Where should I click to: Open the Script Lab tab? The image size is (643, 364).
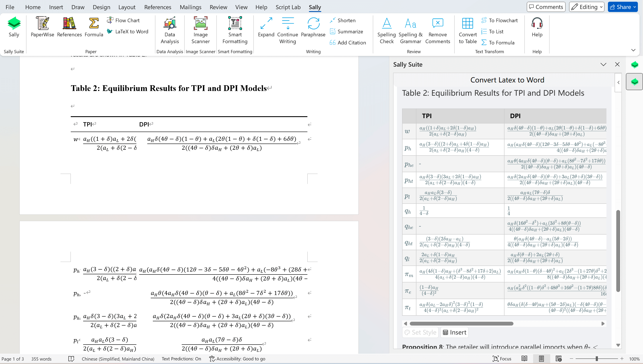[x=288, y=7]
